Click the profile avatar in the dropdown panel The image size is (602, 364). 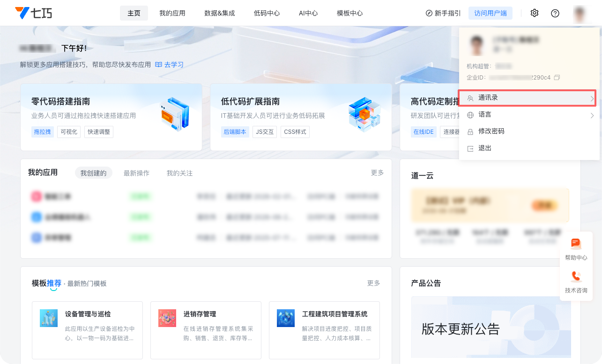tap(477, 46)
